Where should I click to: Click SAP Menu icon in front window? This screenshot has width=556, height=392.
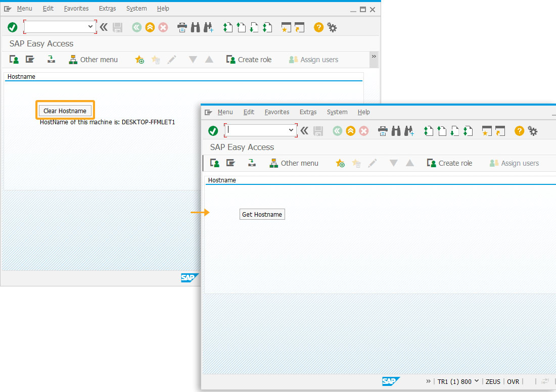[x=231, y=163]
